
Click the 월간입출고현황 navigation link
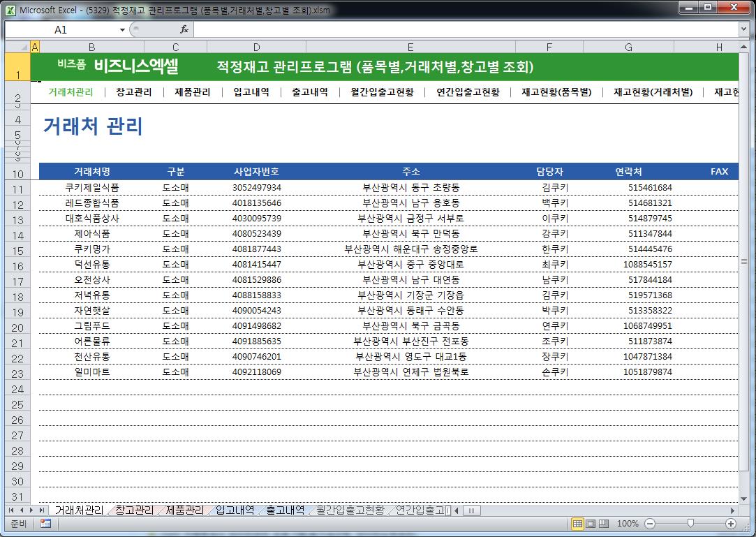(x=382, y=91)
